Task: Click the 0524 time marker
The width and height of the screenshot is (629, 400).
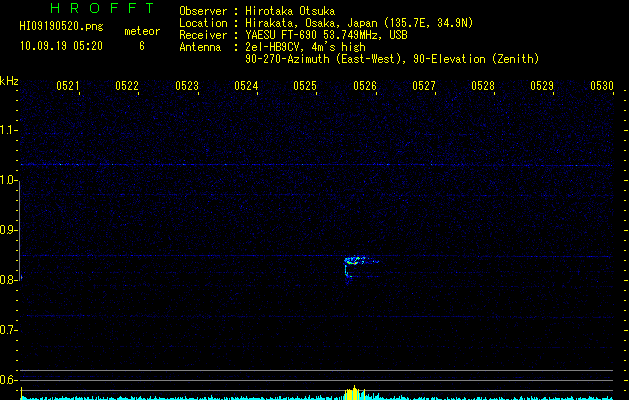Action: [x=246, y=86]
